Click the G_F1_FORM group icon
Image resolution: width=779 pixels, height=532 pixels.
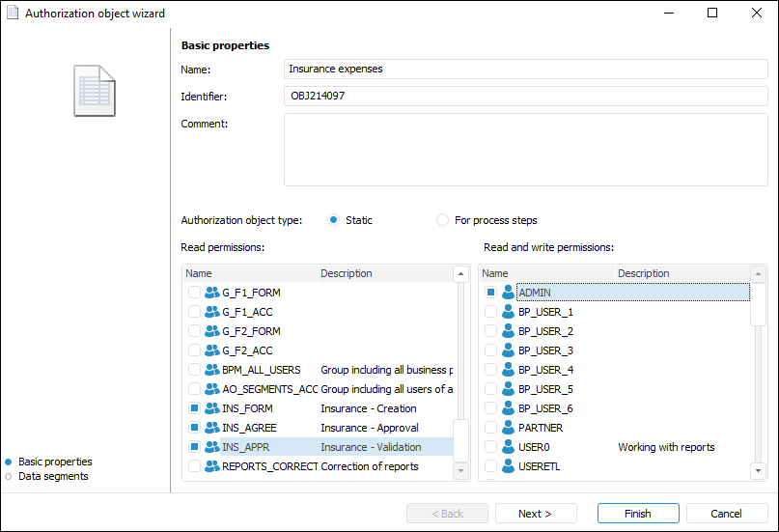coord(211,293)
